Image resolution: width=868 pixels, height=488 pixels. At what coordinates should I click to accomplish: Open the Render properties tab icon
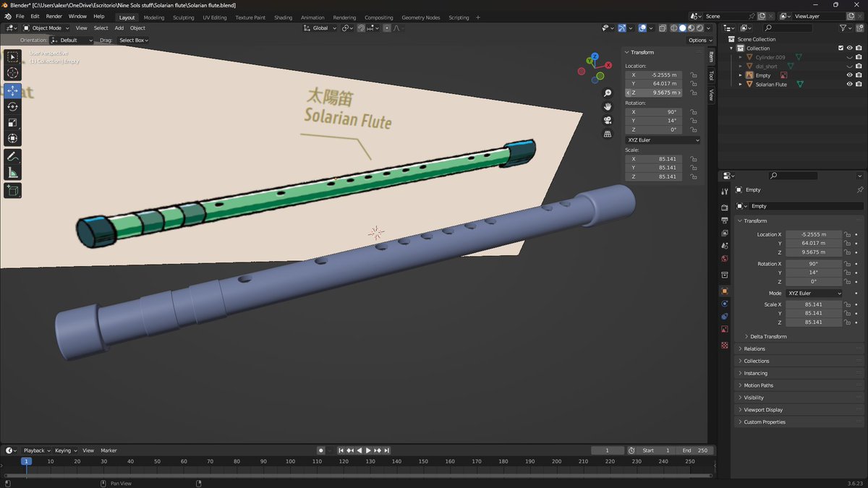click(x=725, y=208)
